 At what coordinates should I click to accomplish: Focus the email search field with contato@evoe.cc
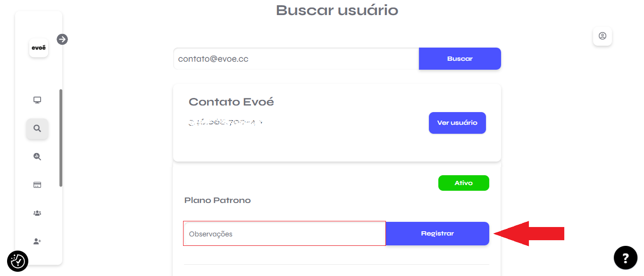click(296, 59)
